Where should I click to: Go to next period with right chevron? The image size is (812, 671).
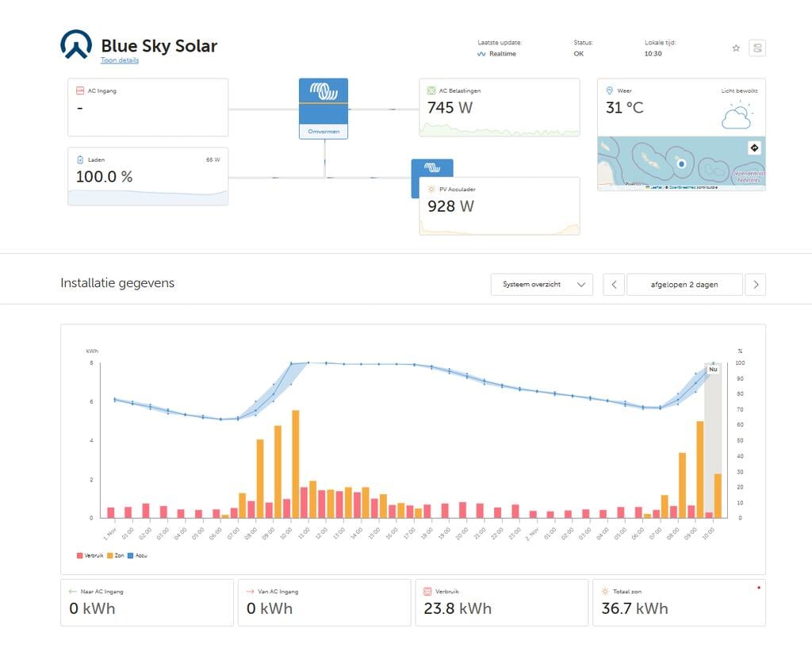(x=756, y=285)
